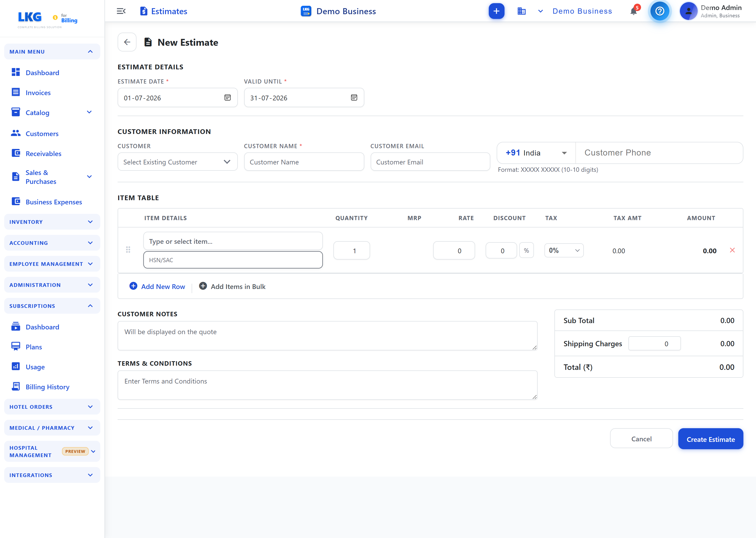Expand the Administration section
This screenshot has width=756, height=538.
coord(52,285)
